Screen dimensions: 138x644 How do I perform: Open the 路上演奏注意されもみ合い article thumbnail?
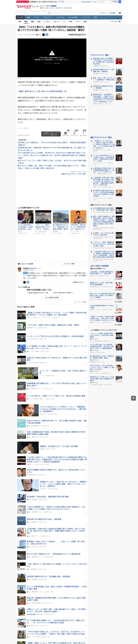(x=61, y=217)
